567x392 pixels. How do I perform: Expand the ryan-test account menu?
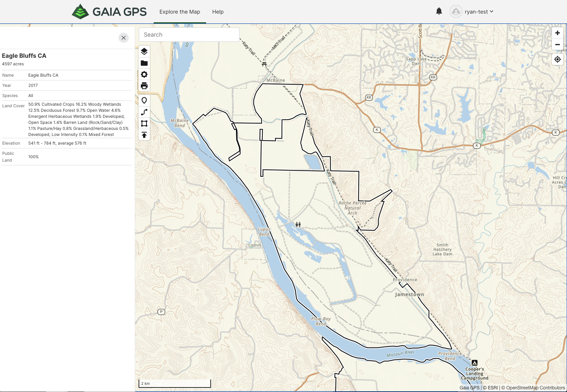[471, 12]
